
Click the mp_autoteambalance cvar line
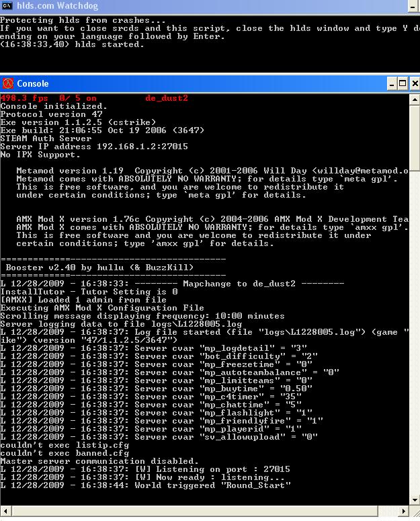pyautogui.click(x=169, y=372)
